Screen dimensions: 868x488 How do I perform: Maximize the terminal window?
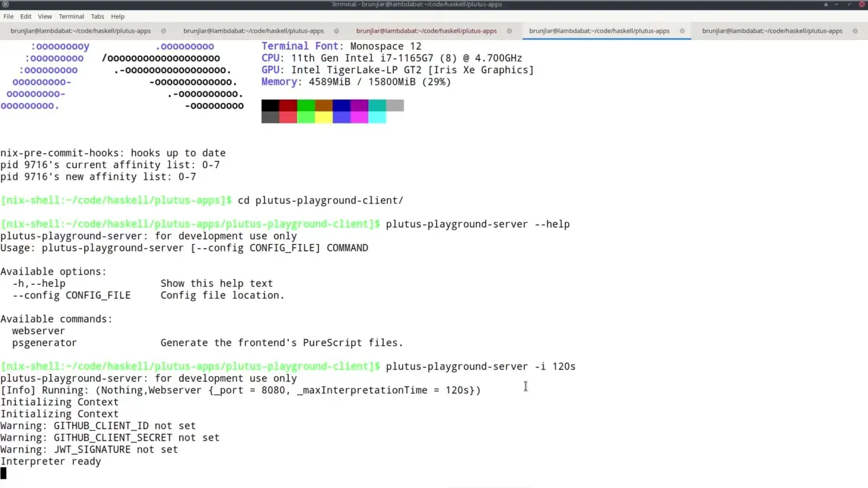pos(850,5)
